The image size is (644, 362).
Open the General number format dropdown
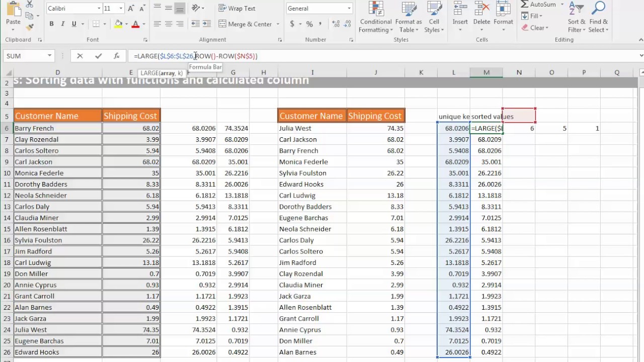(x=349, y=9)
